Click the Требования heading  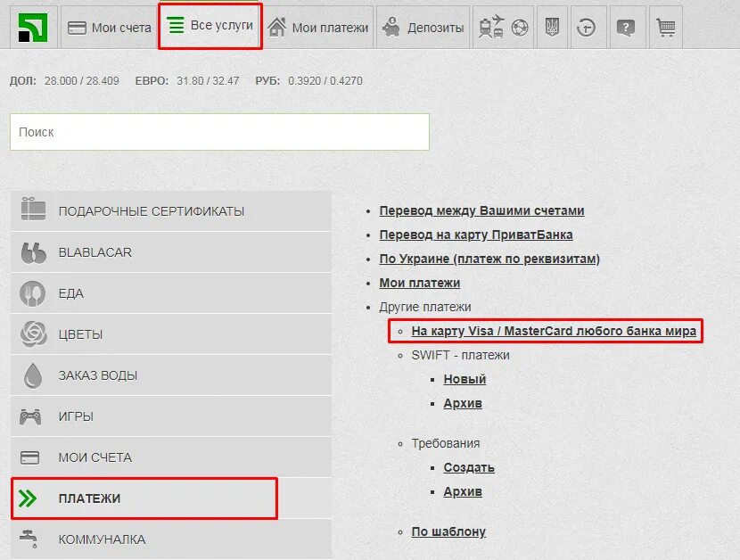(445, 443)
